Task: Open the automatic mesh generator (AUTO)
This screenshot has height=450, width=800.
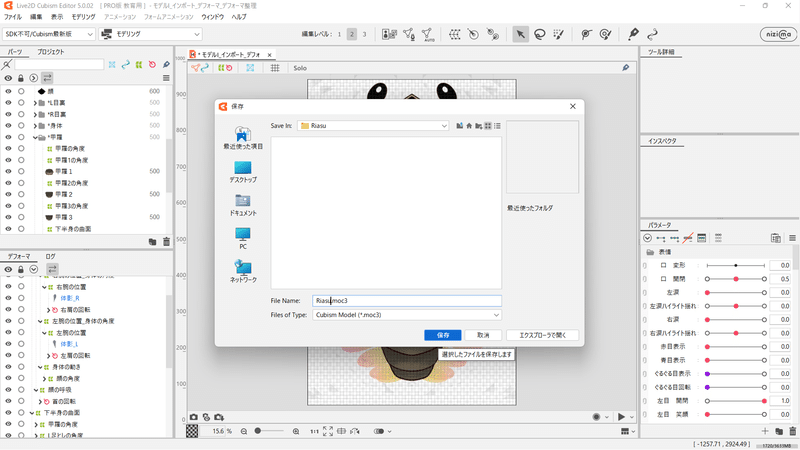Action: (x=428, y=34)
